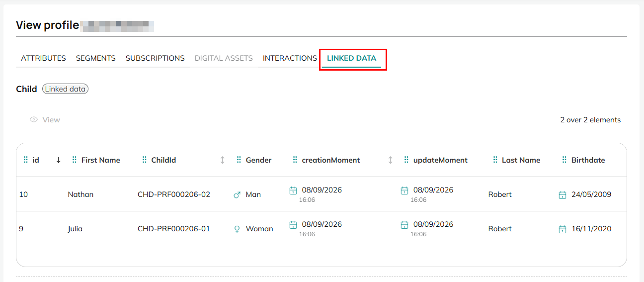Click the First Name column header
Viewport: 644px width, 282px height.
tap(101, 160)
